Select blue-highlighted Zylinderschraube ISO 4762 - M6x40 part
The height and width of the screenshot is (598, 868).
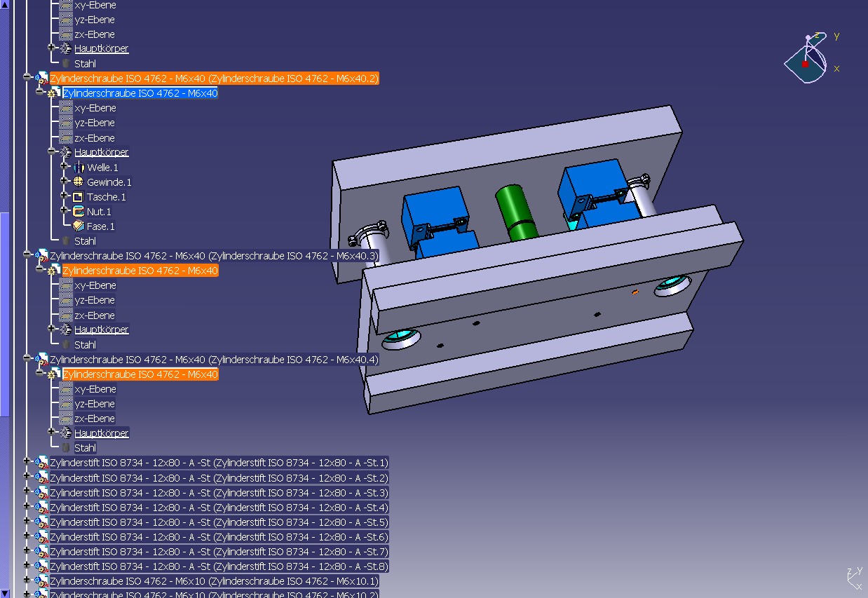pyautogui.click(x=140, y=93)
